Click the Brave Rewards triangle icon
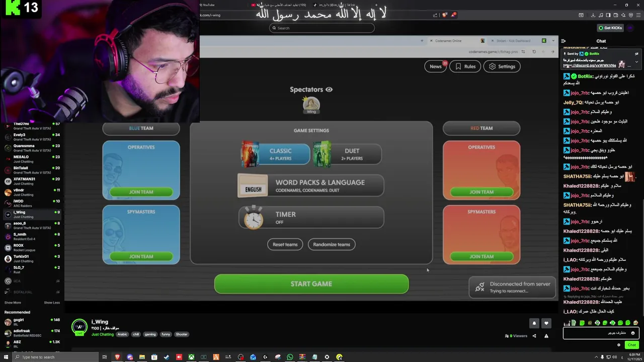Image resolution: width=644 pixels, height=362 pixels. tap(453, 15)
